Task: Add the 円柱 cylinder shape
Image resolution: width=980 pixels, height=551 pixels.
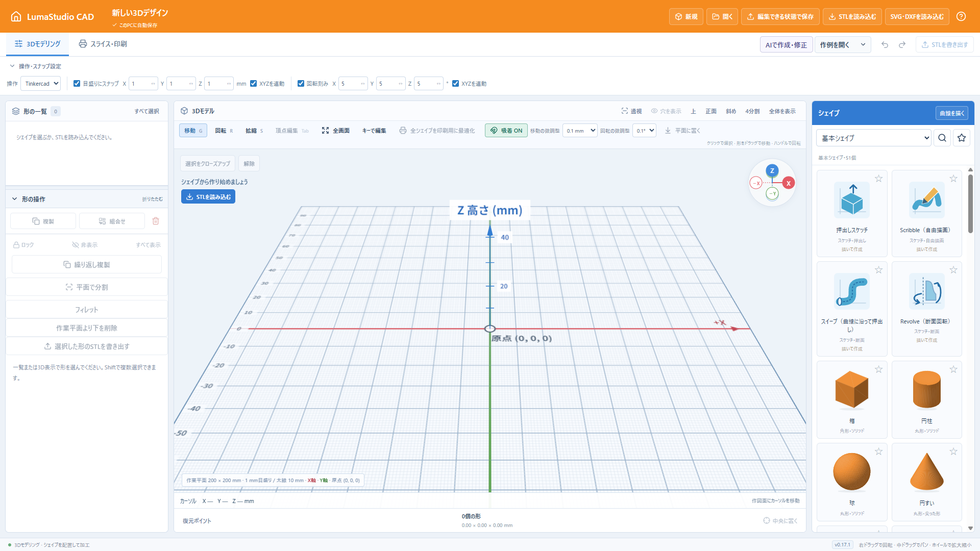Action: point(926,400)
